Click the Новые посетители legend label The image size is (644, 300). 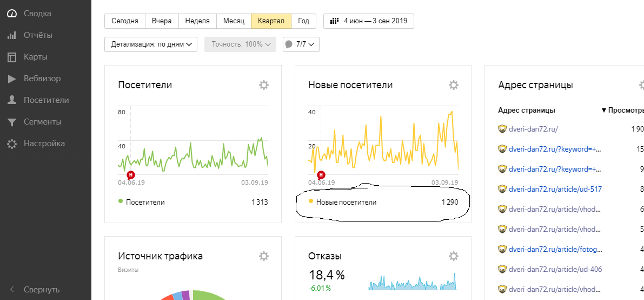tap(346, 202)
